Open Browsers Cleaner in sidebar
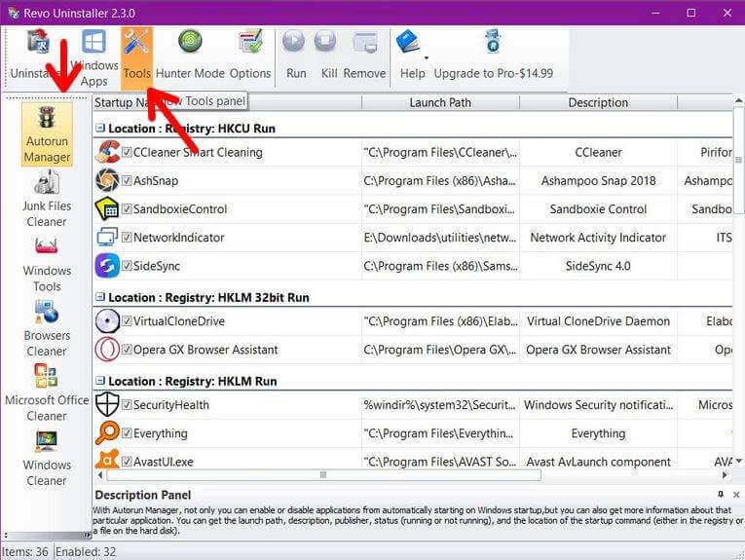The width and height of the screenshot is (745, 560). (47, 328)
